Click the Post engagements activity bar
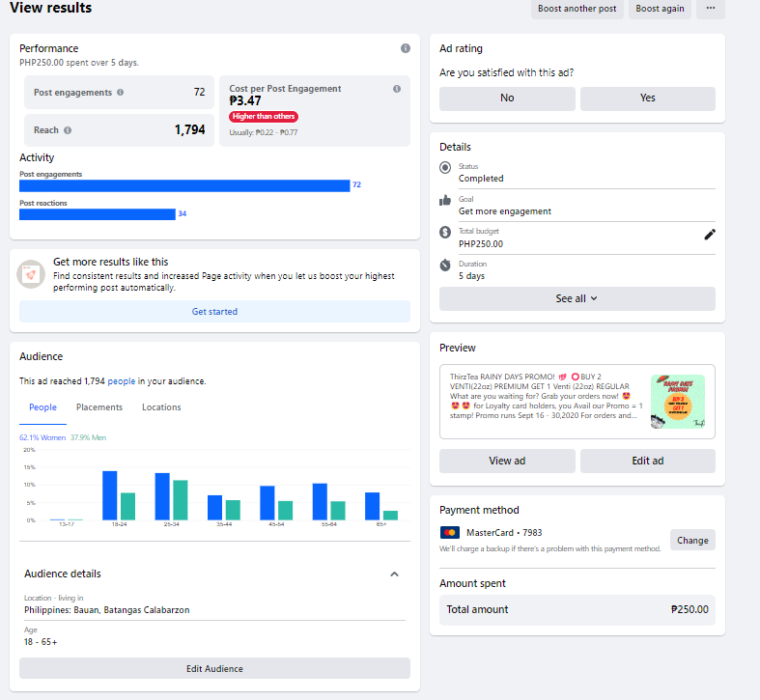The image size is (760, 700). click(184, 185)
